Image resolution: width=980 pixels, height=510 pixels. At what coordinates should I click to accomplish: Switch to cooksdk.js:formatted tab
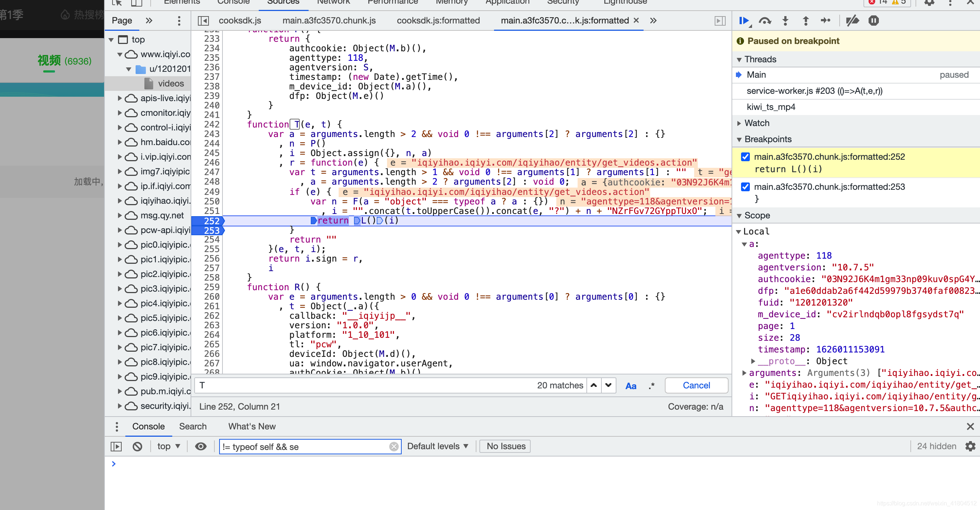point(438,21)
